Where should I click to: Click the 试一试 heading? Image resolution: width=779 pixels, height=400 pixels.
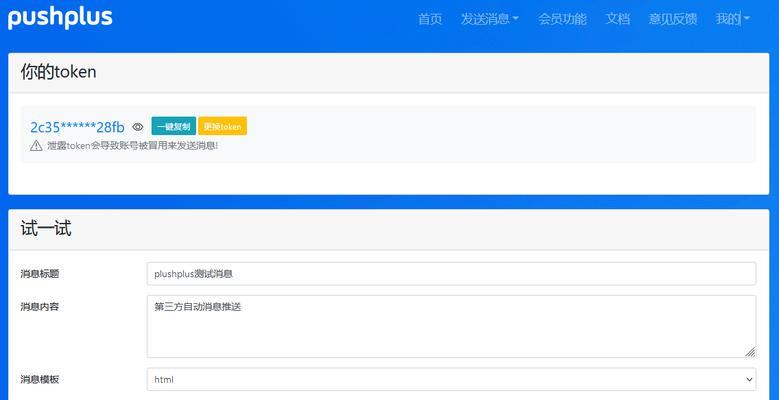[x=46, y=229]
